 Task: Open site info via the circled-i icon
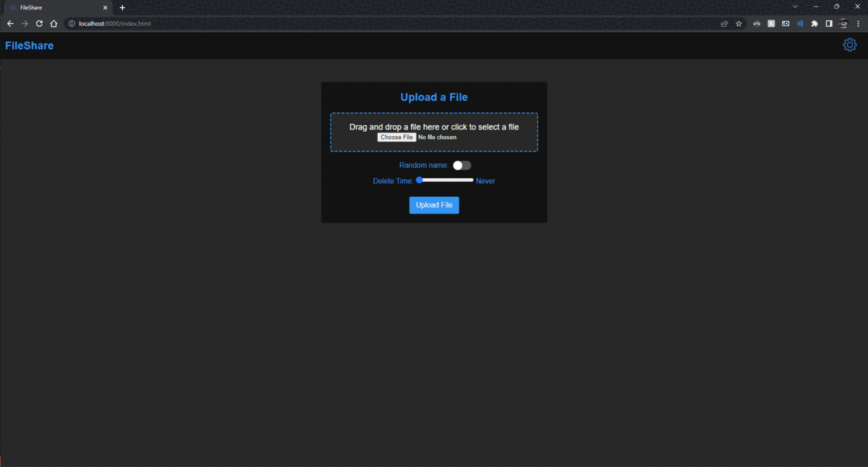[x=71, y=23]
